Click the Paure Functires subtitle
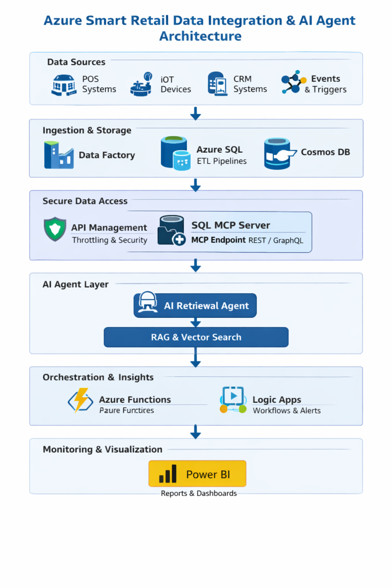This screenshot has width=392, height=588. click(127, 410)
